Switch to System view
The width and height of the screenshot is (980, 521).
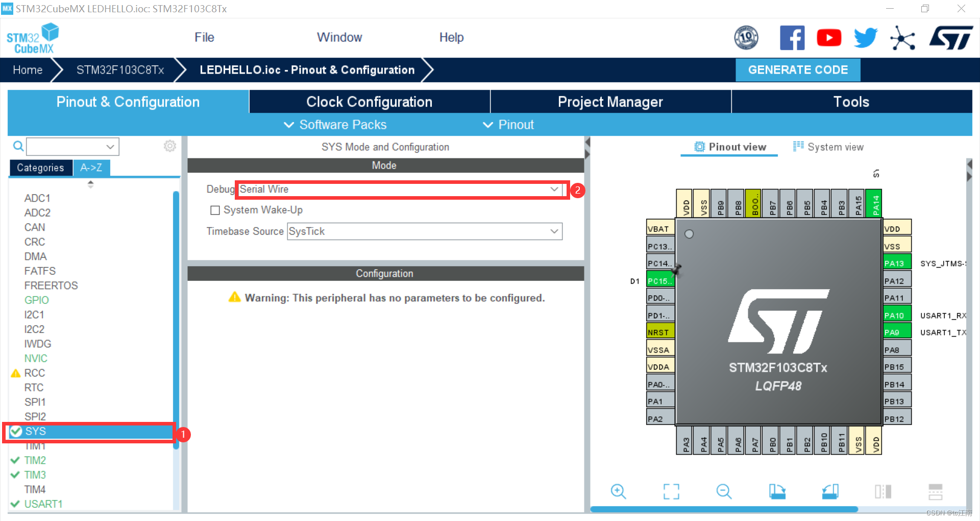[x=828, y=147]
